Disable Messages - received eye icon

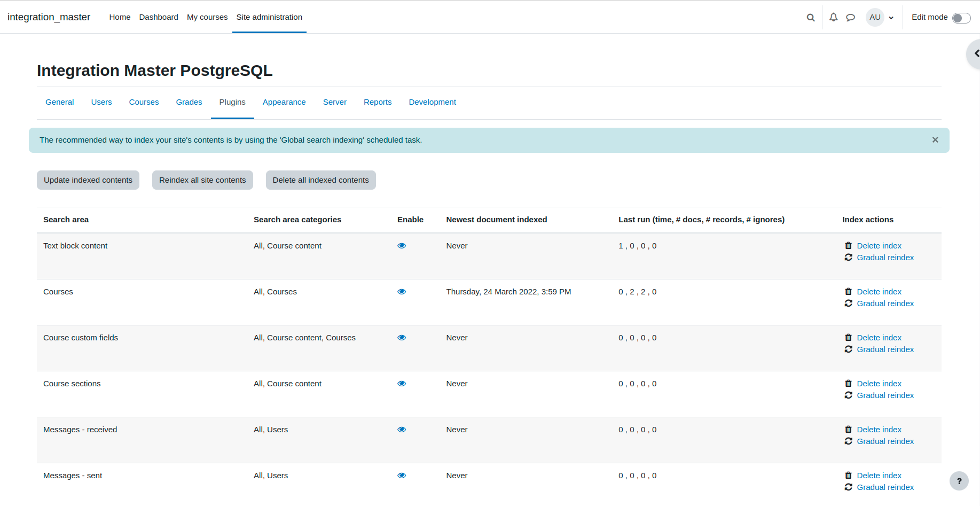[x=402, y=430]
